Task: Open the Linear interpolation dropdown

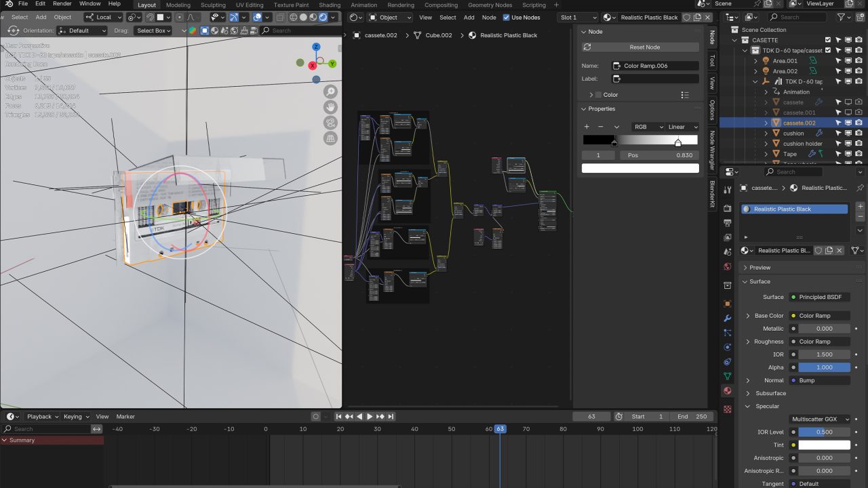Action: [682, 127]
